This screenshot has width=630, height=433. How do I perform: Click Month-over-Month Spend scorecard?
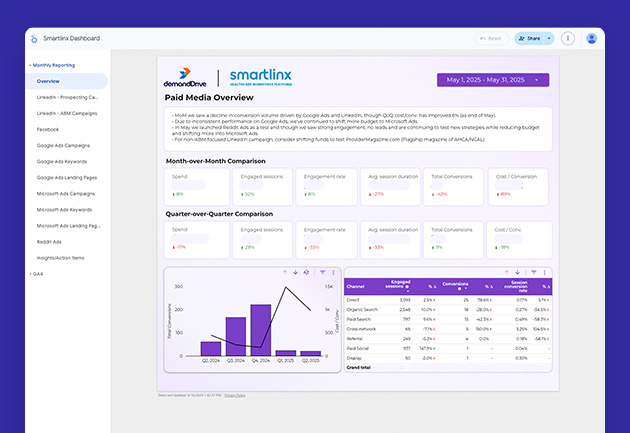[197, 187]
